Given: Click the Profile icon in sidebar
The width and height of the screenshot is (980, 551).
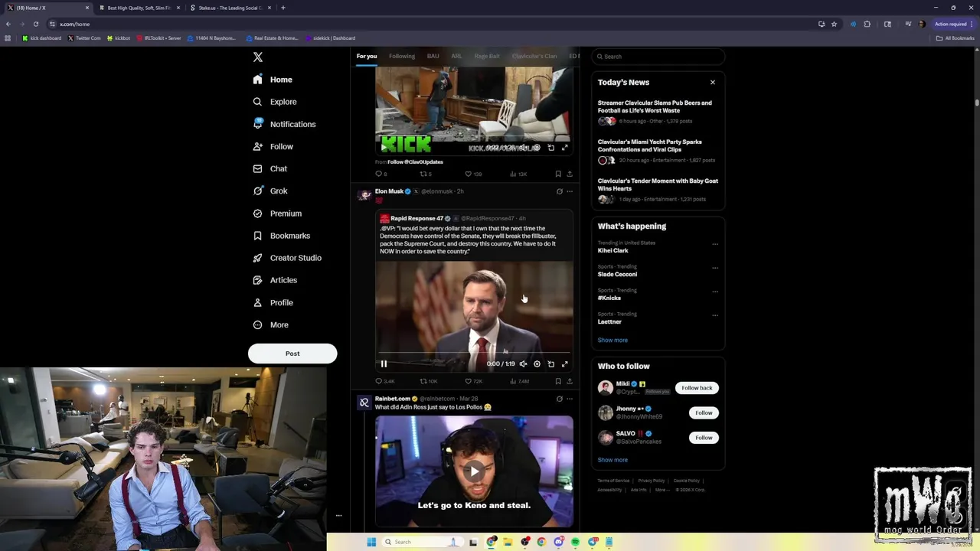Looking at the screenshot, I should 257,302.
